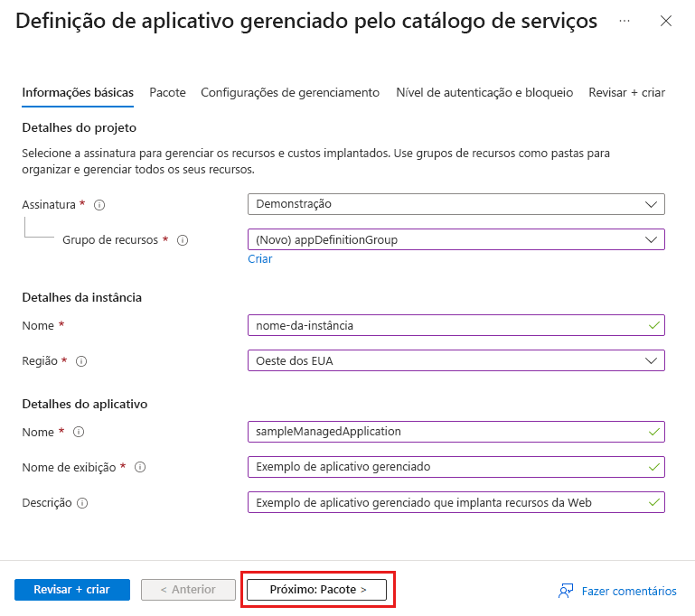The image size is (695, 616).
Task: Click the Criar link under resource group
Action: (260, 259)
